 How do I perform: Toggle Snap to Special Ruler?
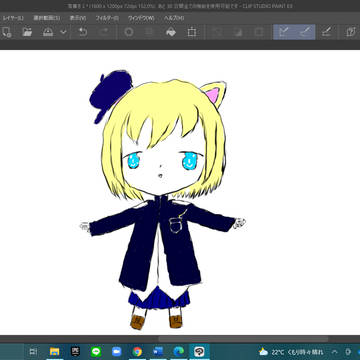(305, 32)
